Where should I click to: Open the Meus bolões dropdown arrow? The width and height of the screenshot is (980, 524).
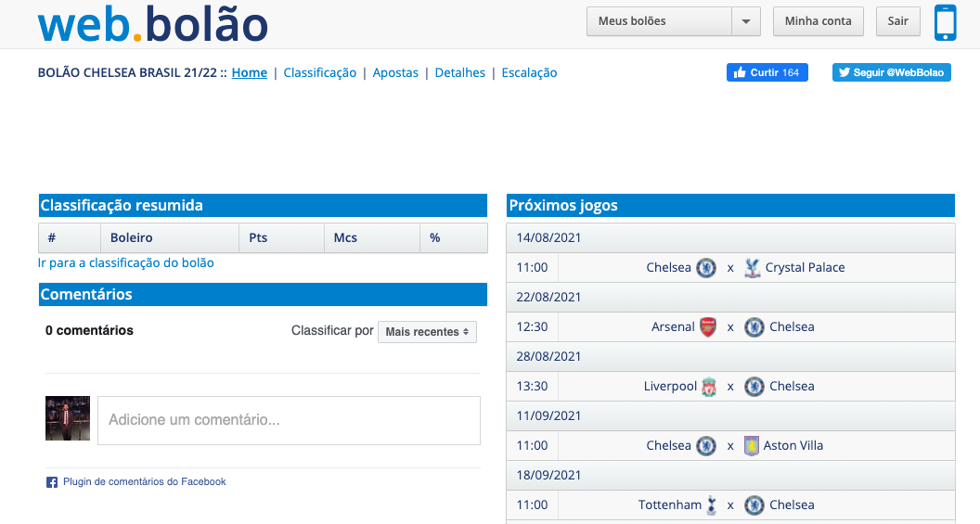click(x=745, y=21)
